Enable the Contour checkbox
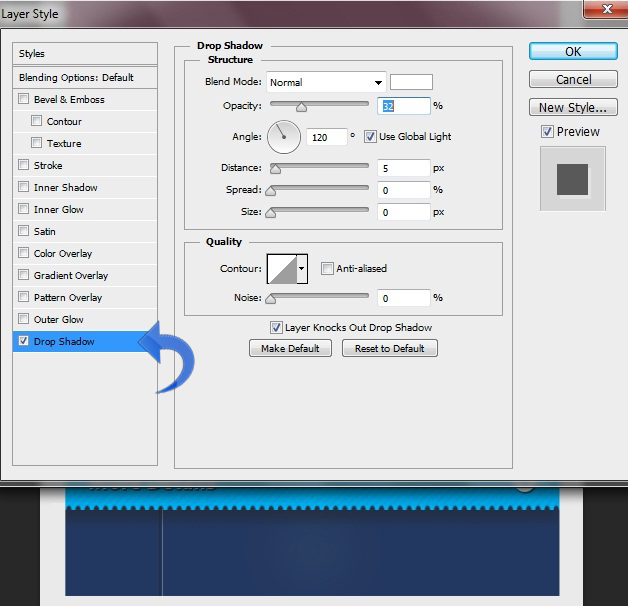Viewport: 628px width, 606px height. point(36,121)
